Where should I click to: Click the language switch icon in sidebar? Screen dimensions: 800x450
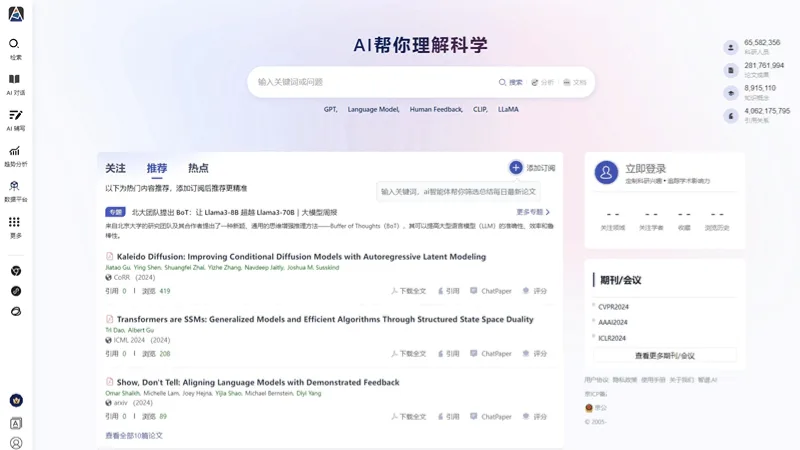click(16, 423)
